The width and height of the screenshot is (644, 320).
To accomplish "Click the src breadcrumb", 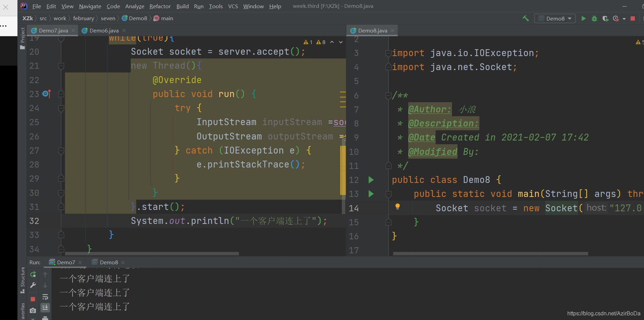I will coord(43,18).
